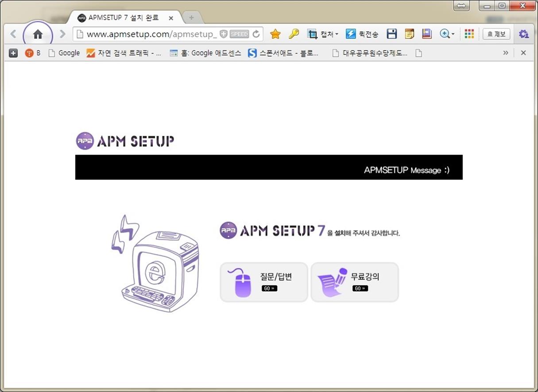Open the colorful apps grid icon
Image resolution: width=538 pixels, height=392 pixels.
[x=469, y=34]
